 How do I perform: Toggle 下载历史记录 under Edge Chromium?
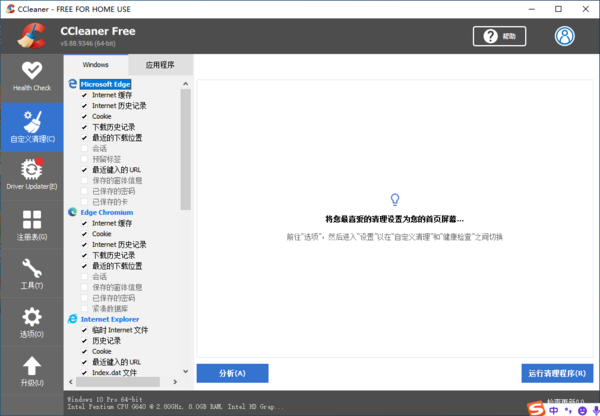[x=85, y=255]
